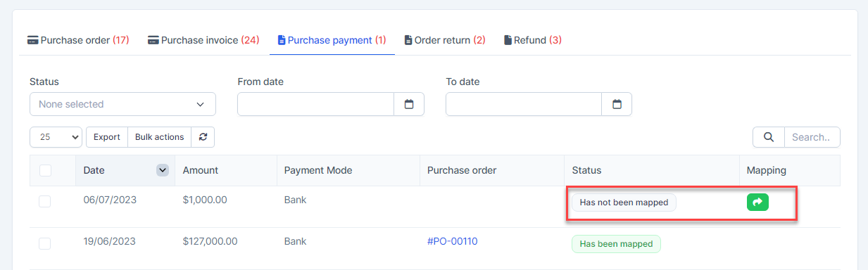Click the Refund tab file icon
Screen dimensions: 868x270
(508, 40)
